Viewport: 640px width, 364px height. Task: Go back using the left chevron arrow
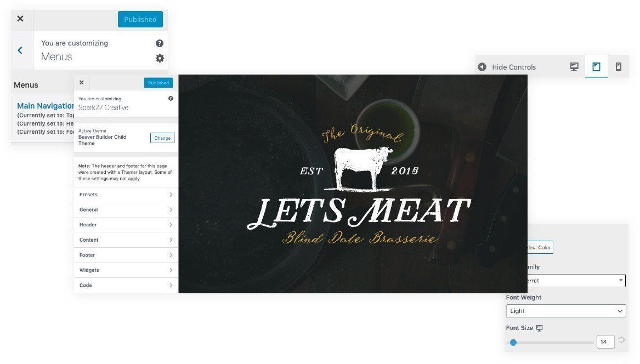20,50
